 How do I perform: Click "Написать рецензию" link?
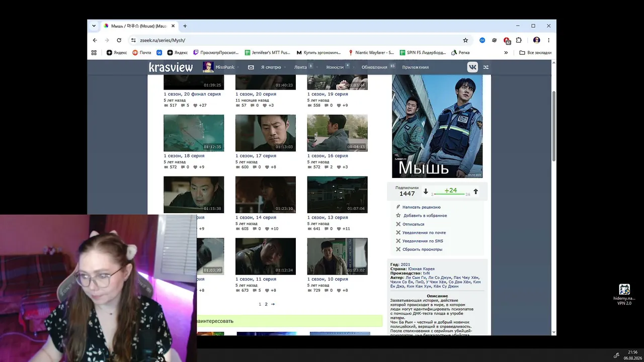[422, 207]
